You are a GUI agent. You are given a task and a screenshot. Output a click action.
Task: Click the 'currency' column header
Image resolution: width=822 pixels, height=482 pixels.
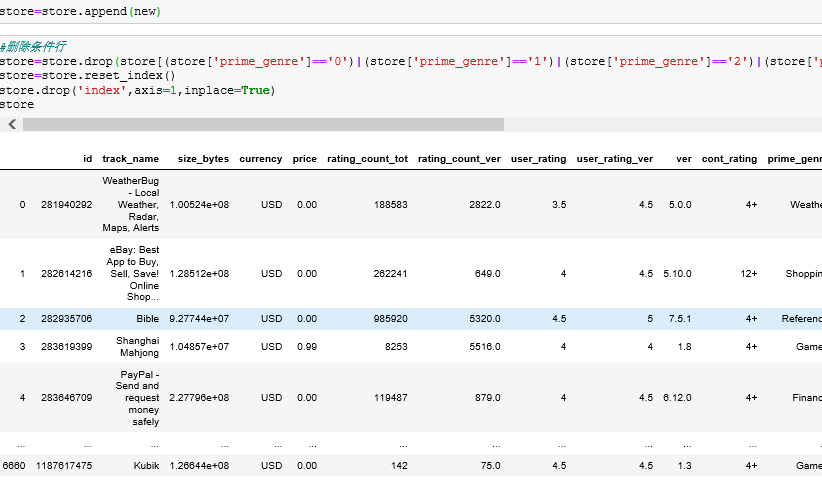261,159
